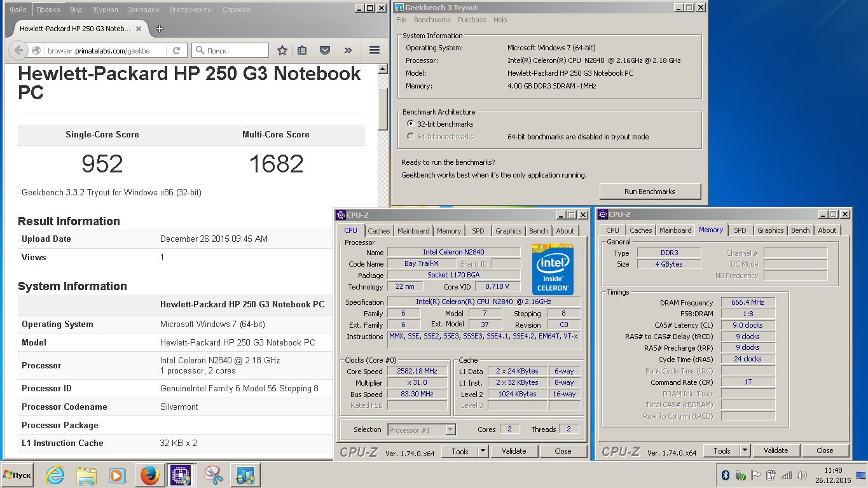Click Validate in left CPU-Z window
This screenshot has height=488, width=868.
pyautogui.click(x=514, y=451)
